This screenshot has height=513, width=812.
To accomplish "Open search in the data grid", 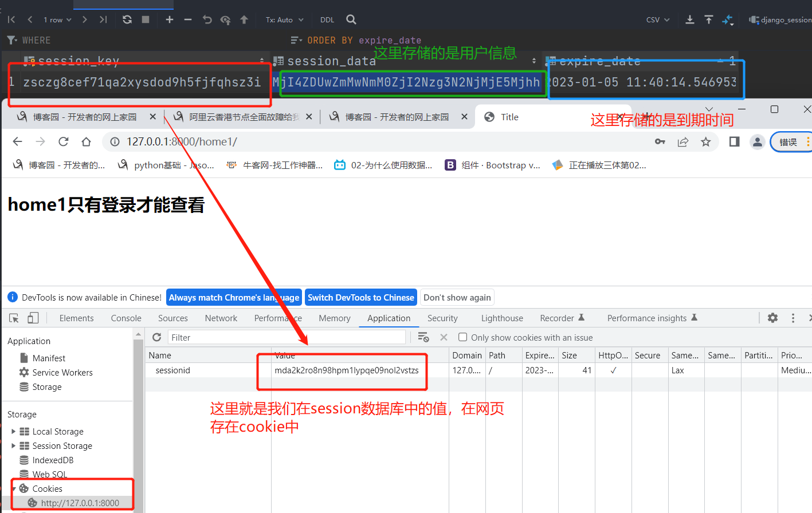I will [351, 19].
